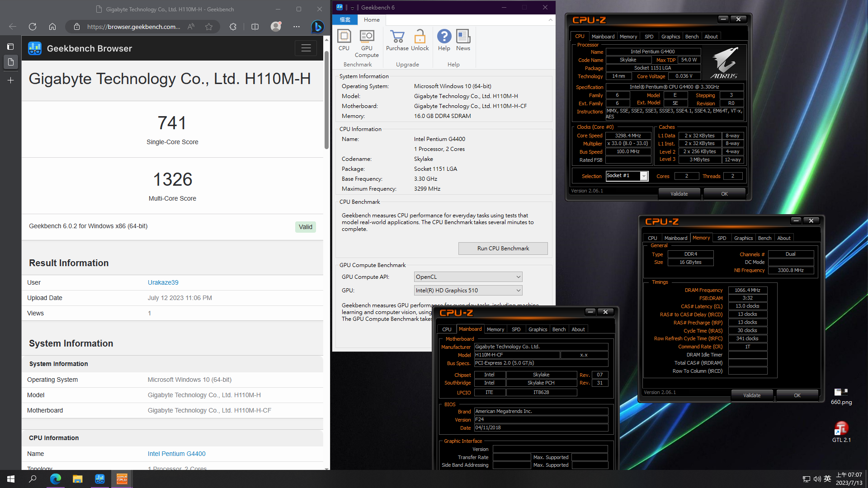
Task: Open Windows Start menu
Action: click(x=11, y=479)
